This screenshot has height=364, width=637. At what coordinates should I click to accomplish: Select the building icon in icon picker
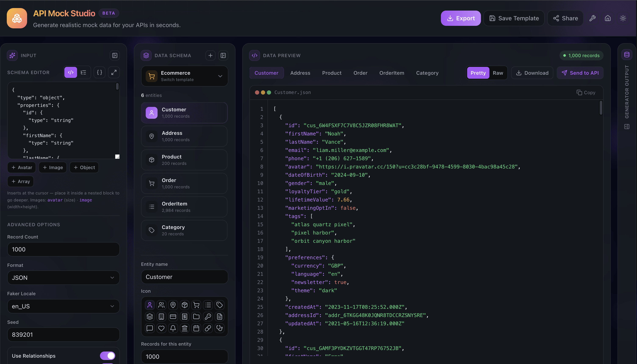[x=161, y=317]
